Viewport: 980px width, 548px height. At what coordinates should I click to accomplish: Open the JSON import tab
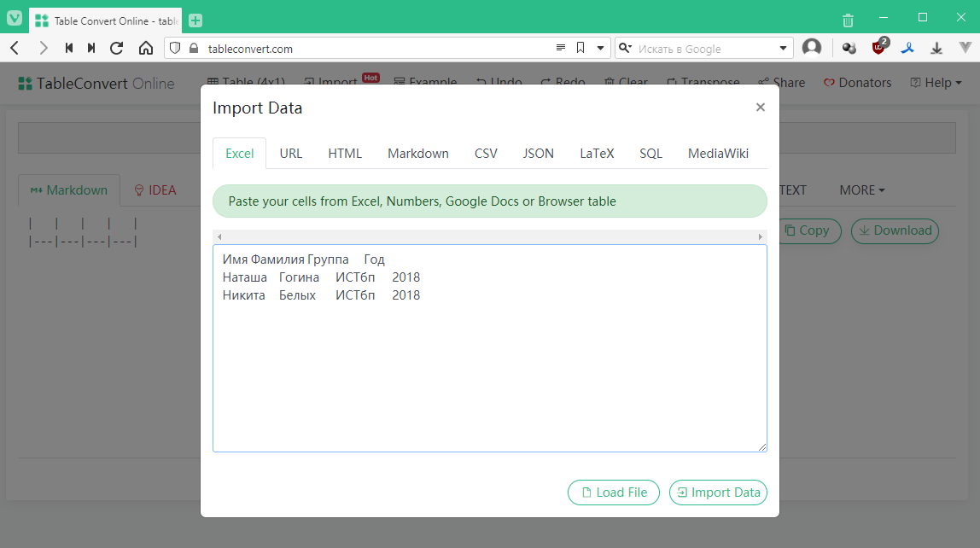[538, 154]
